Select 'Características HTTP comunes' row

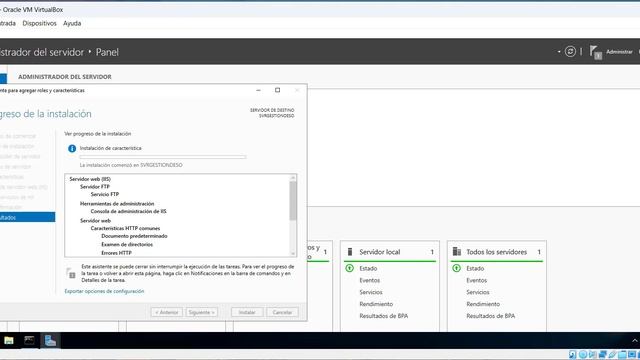coord(125,228)
